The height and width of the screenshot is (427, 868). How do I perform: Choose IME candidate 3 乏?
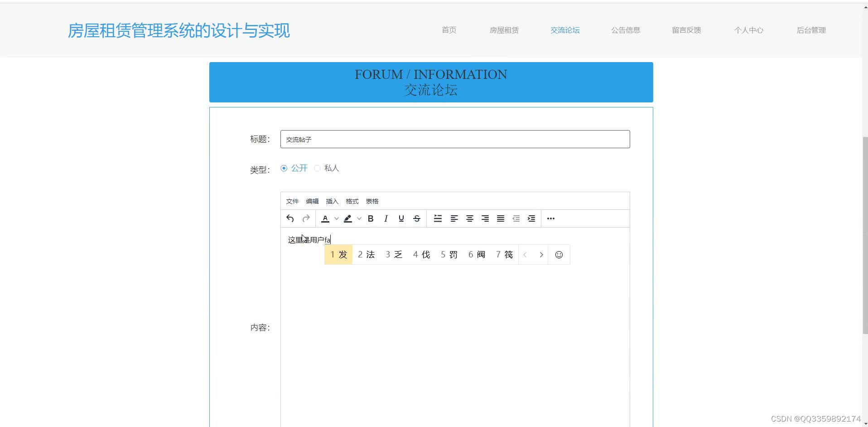pos(394,255)
